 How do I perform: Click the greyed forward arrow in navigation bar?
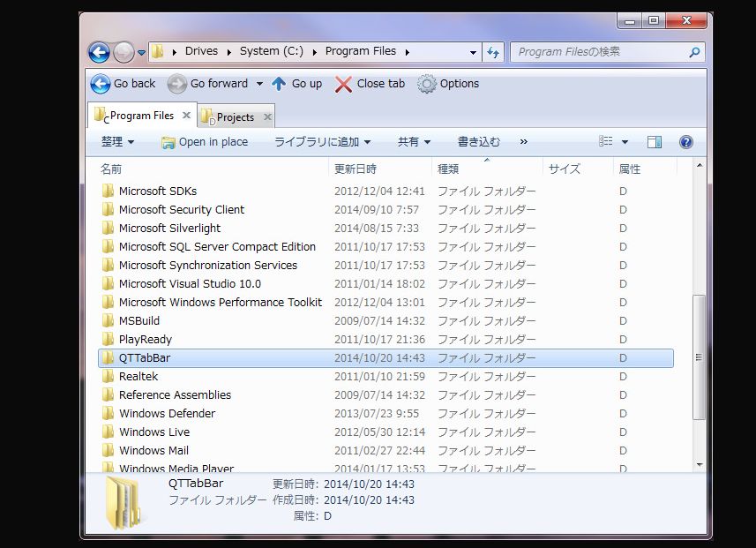(124, 52)
